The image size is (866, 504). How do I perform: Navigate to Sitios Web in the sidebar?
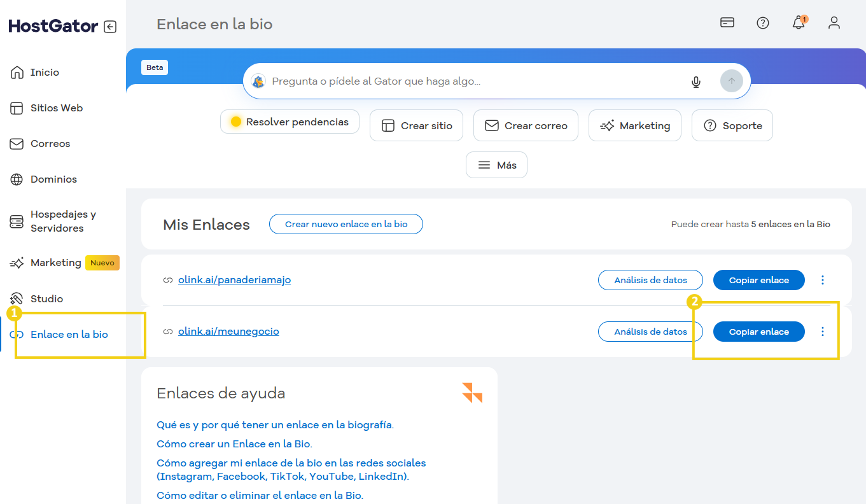pyautogui.click(x=57, y=108)
